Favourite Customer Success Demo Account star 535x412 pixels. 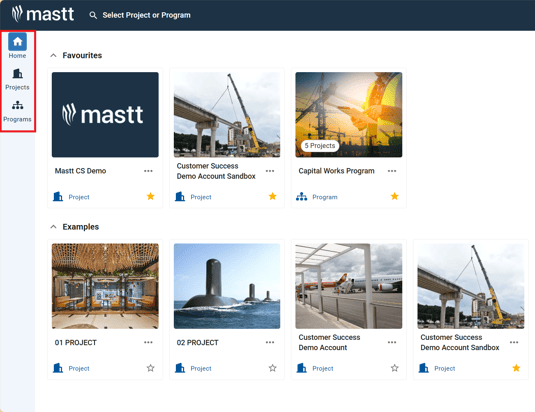(x=394, y=368)
